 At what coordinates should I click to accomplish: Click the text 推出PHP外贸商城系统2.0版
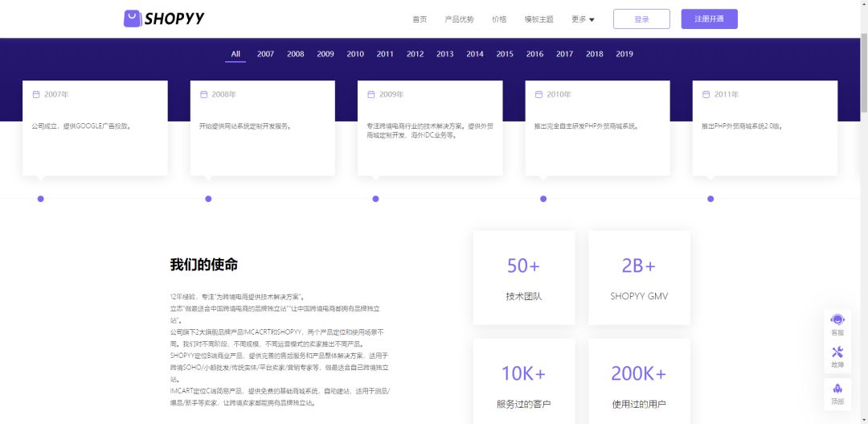tap(743, 126)
